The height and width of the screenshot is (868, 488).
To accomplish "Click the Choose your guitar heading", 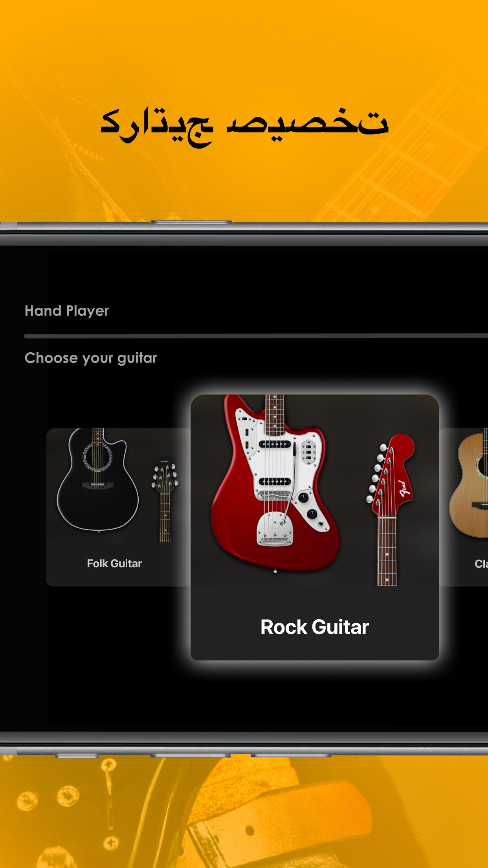I will [91, 358].
